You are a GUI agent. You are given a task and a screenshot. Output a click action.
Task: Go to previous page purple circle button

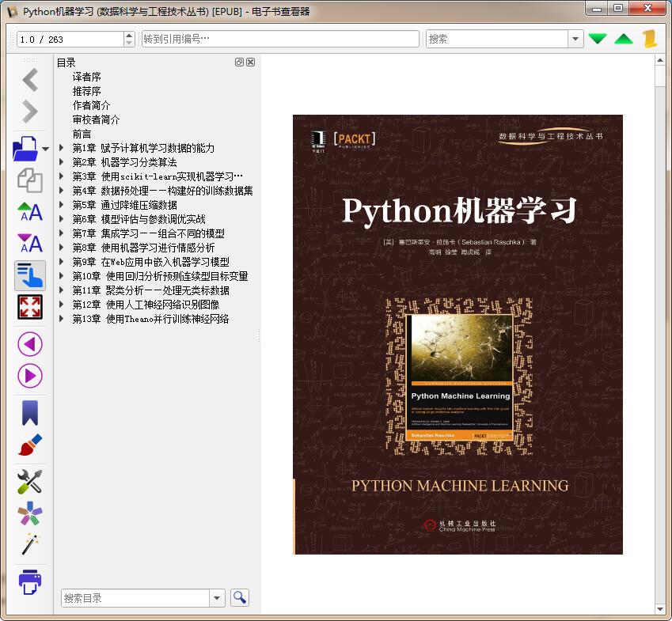tap(29, 344)
